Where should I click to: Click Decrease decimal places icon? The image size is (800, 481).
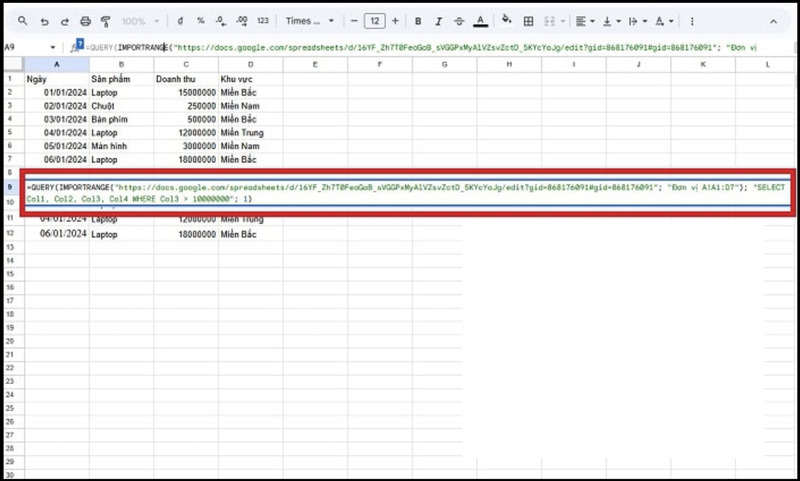[220, 21]
